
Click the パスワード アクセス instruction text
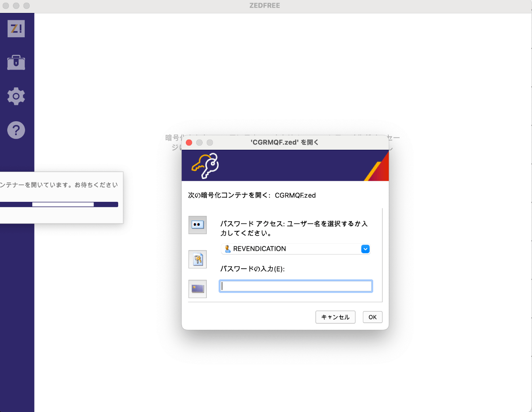pos(294,228)
